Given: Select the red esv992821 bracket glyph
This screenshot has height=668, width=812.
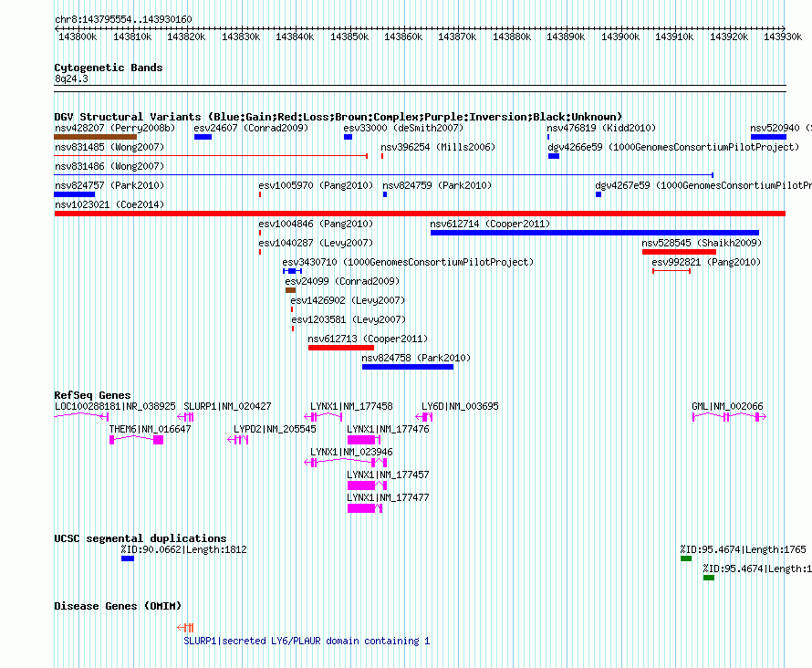Looking at the screenshot, I should [x=671, y=271].
